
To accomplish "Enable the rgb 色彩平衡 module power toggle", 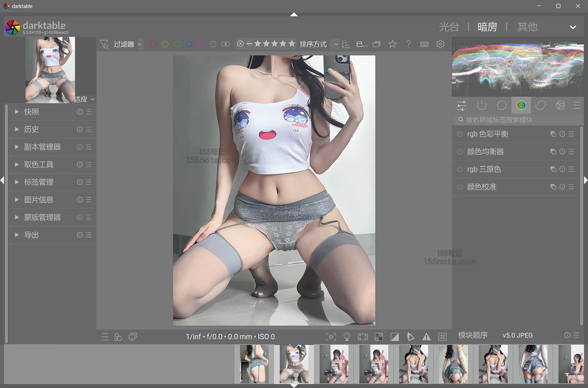I will (460, 134).
